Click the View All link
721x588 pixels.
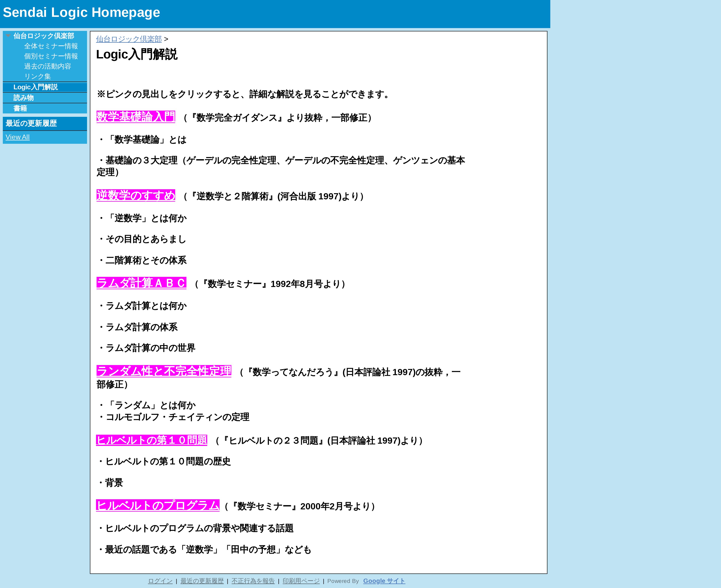coord(18,137)
